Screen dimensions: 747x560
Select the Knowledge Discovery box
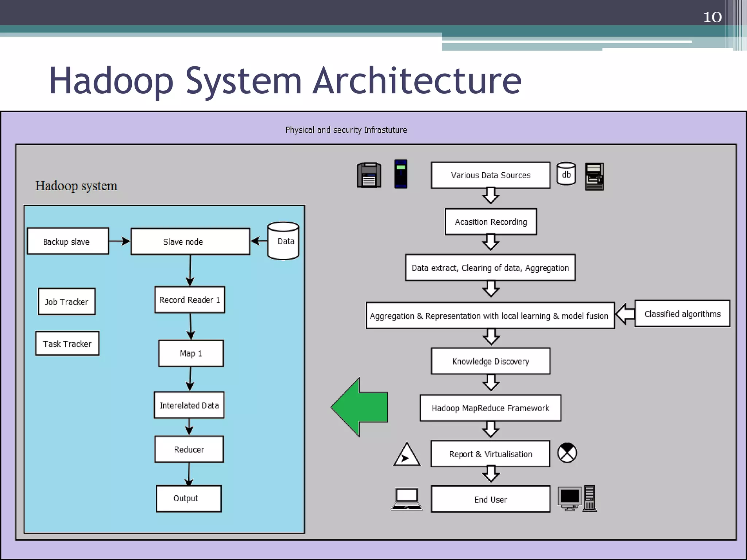[490, 361]
